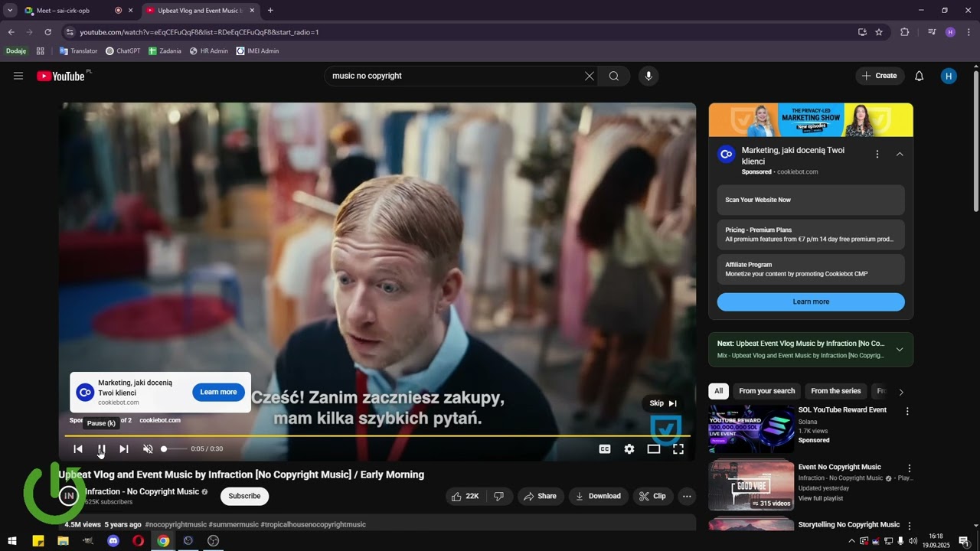
Task: Like the video with 22K likes
Action: coord(465,496)
